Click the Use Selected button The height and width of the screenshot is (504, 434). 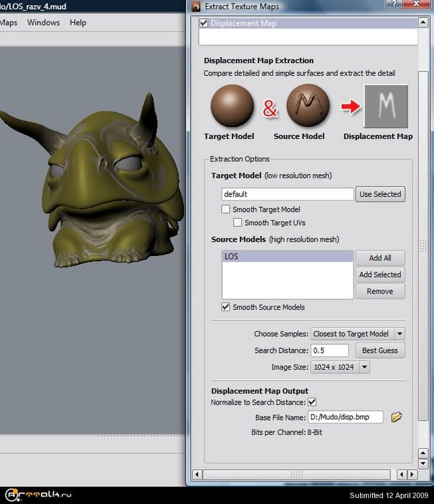pyautogui.click(x=380, y=194)
